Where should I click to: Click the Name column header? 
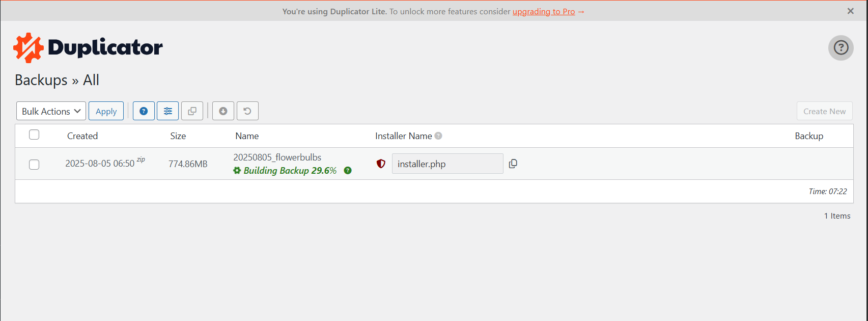(x=247, y=136)
